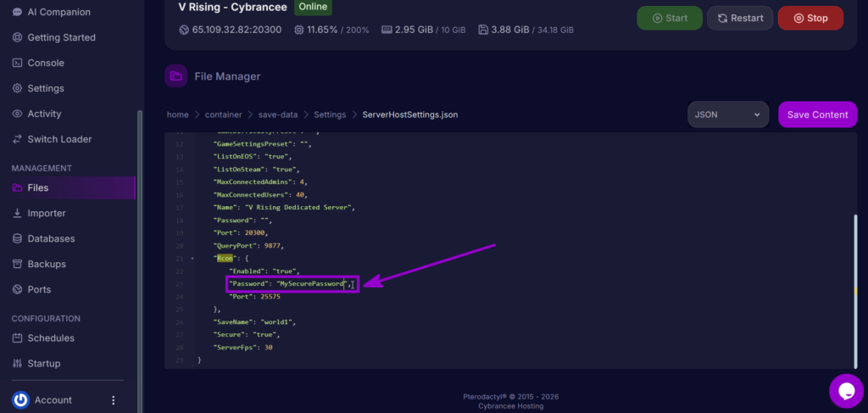
Task: Click the AI Companion chat icon
Action: coord(17,12)
